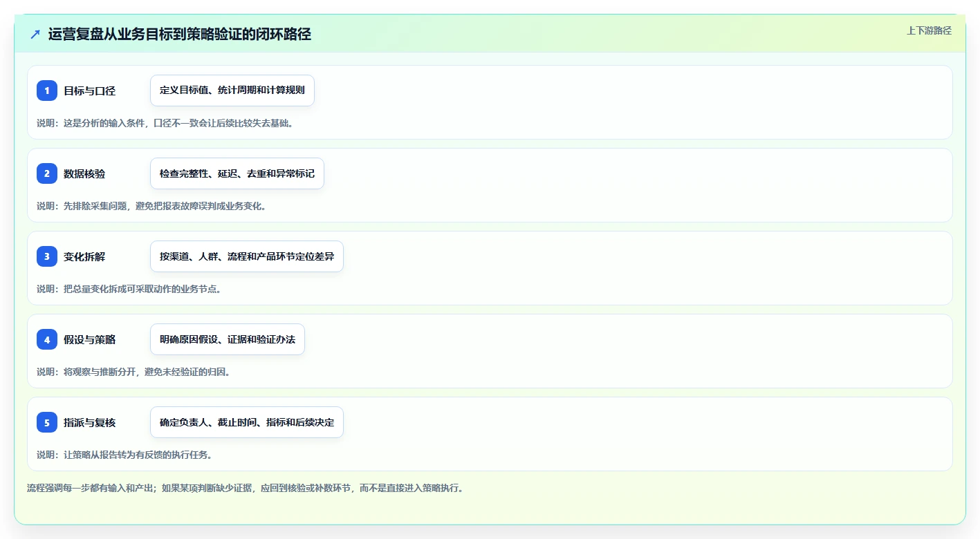Click the 定义目标值、统计周期和计算规则 chip
This screenshot has height=539, width=980.
click(232, 91)
